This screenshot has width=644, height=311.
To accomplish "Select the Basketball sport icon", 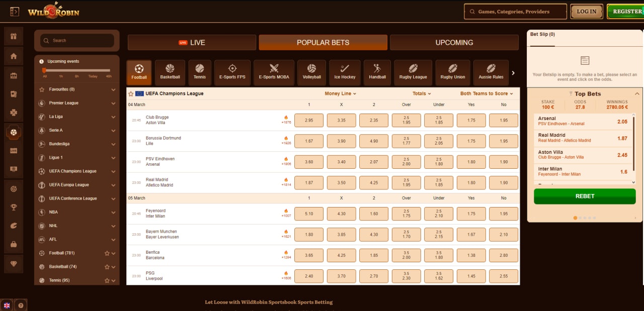I will (x=170, y=73).
